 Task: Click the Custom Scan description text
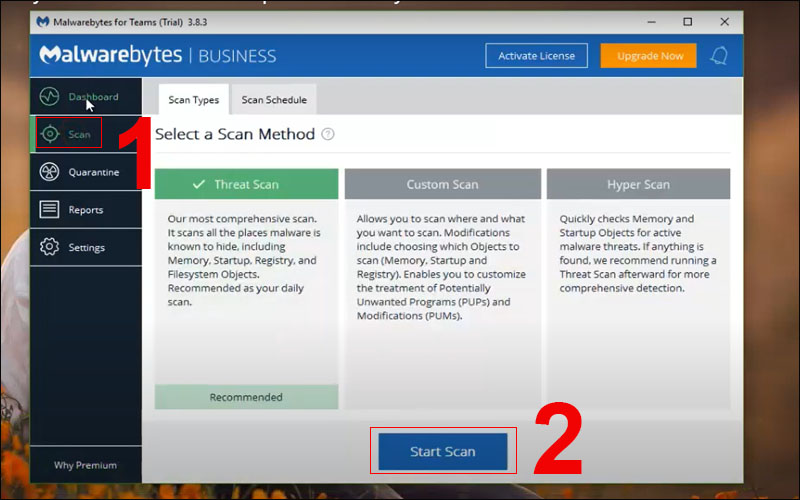coord(441,267)
